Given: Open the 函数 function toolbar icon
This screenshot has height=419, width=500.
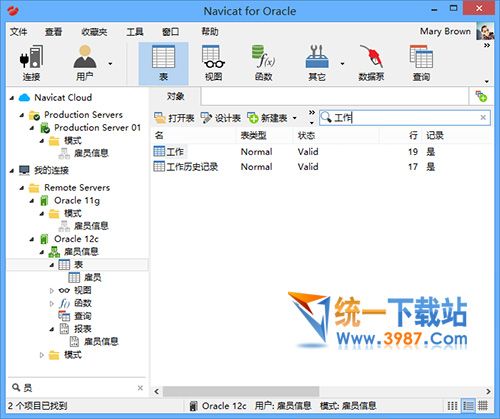Looking at the screenshot, I should (263, 57).
